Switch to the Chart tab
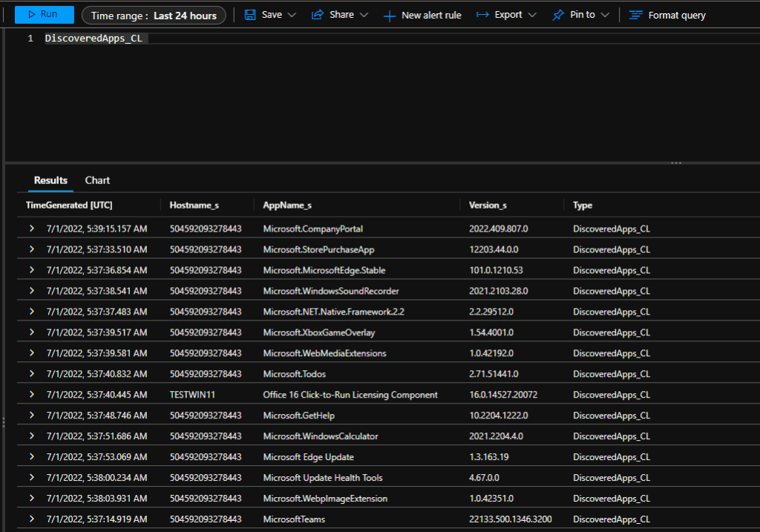760x532 pixels. pos(97,180)
